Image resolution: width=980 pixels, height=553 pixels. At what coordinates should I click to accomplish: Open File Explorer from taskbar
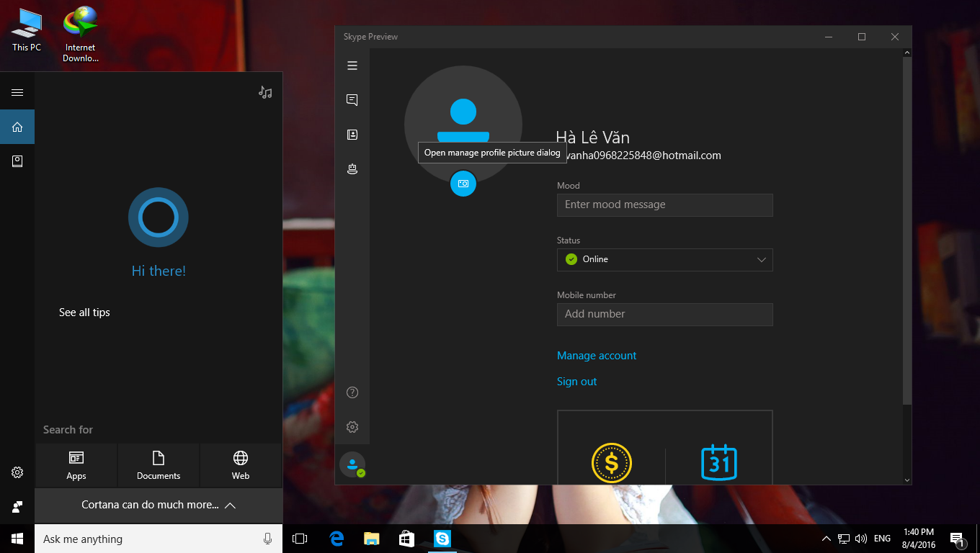click(372, 539)
